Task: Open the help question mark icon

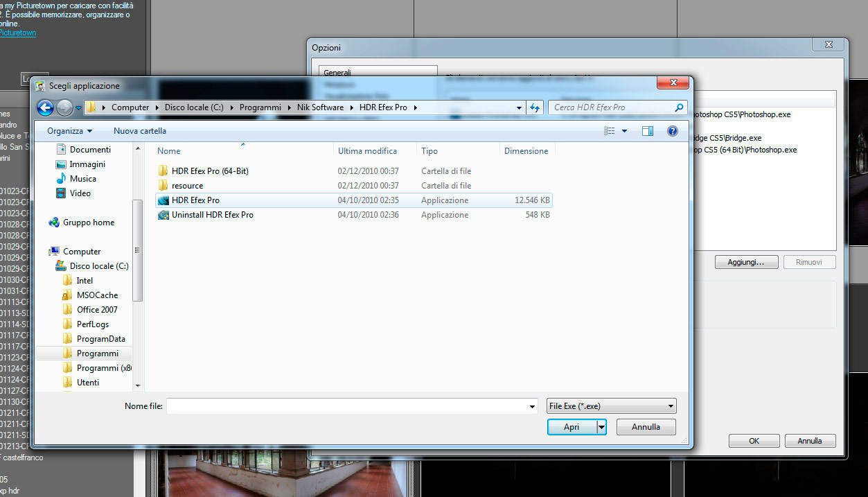Action: pyautogui.click(x=672, y=130)
